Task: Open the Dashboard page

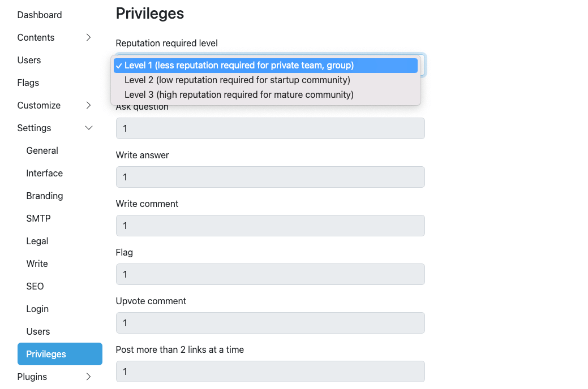Action: click(x=39, y=15)
